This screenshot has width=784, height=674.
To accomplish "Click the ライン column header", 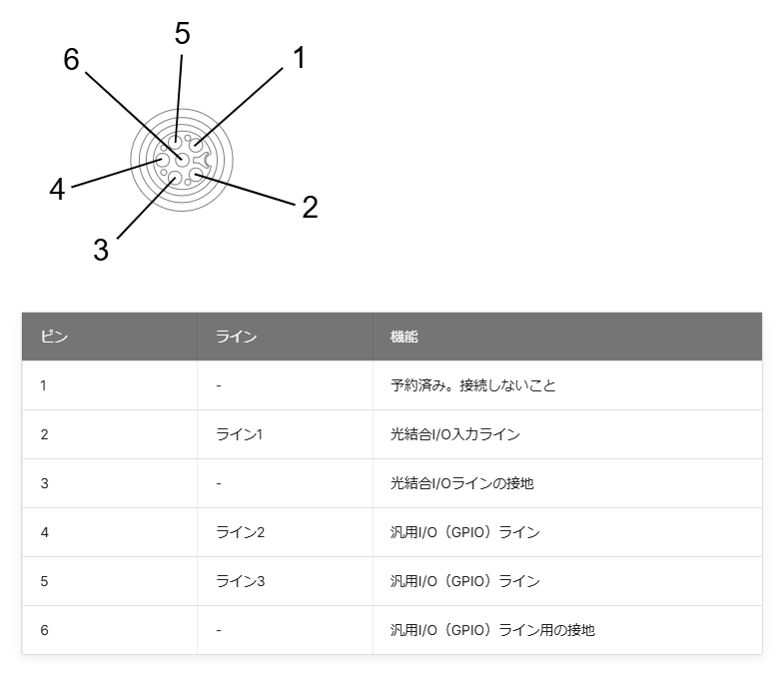I will pos(285,337).
